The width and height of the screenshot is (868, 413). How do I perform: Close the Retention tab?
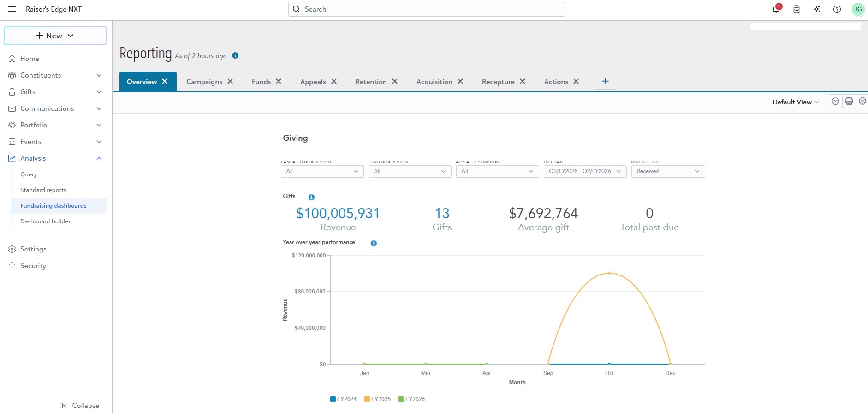[395, 81]
